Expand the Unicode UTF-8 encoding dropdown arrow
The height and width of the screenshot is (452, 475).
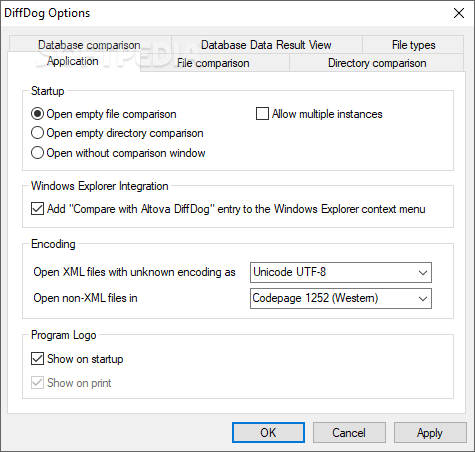point(423,272)
